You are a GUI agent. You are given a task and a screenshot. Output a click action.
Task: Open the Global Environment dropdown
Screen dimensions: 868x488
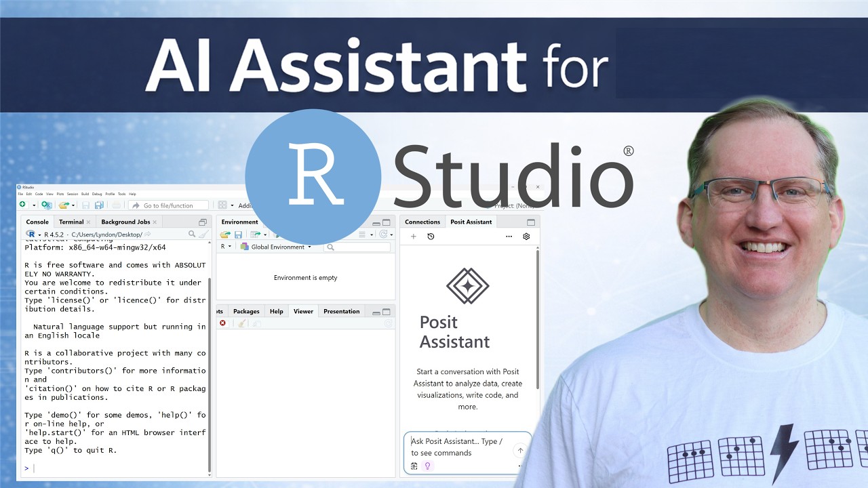(x=276, y=247)
